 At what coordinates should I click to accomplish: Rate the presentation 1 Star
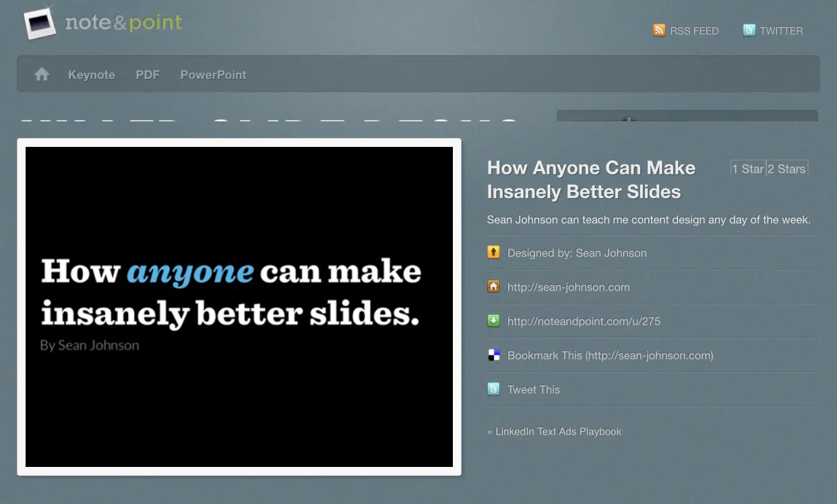point(748,169)
